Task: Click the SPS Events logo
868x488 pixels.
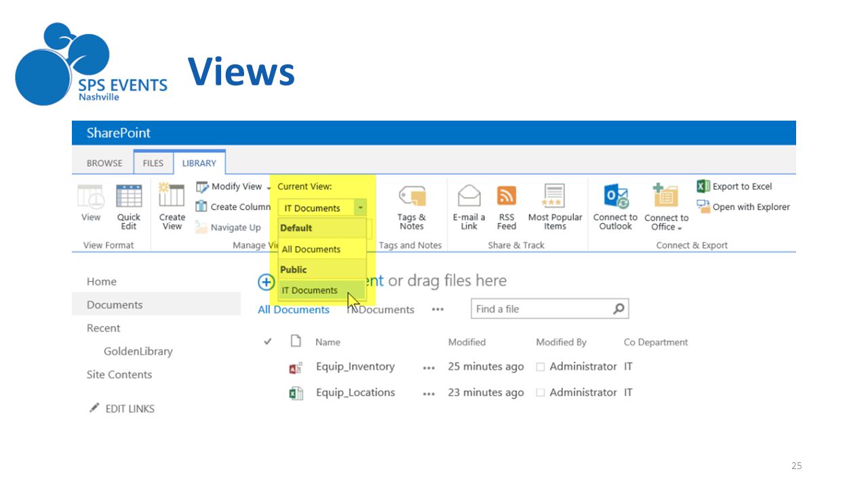Action: 92,64
